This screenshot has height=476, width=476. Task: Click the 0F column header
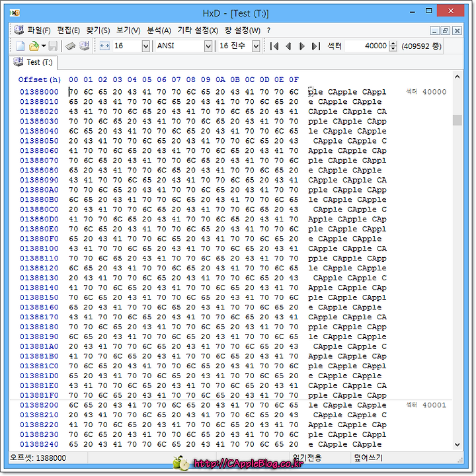tap(294, 79)
